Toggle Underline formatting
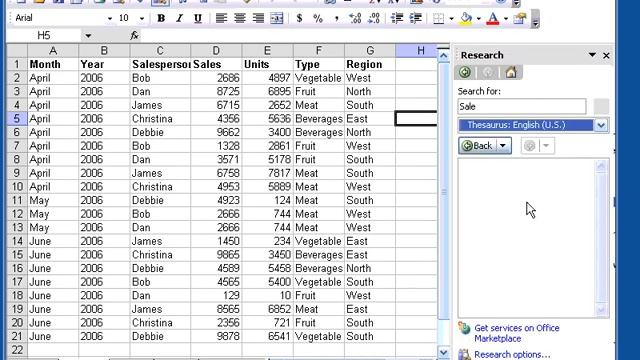The image size is (640, 360). click(198, 18)
